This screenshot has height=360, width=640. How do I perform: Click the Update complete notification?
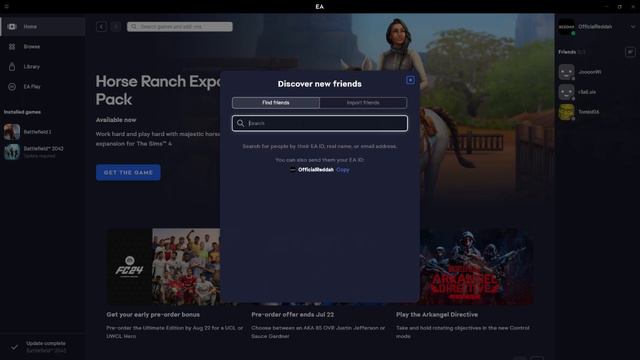tap(43, 347)
